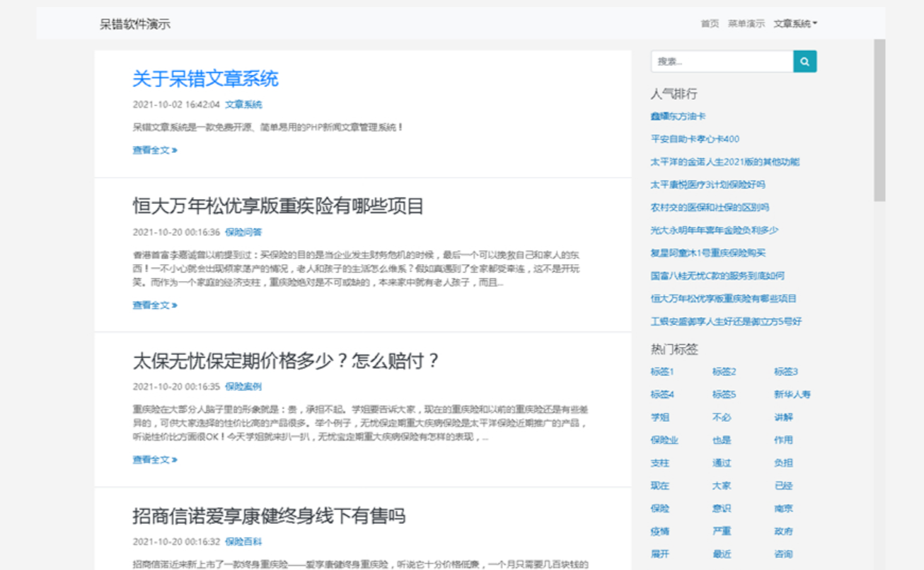Click the 人气排行 sidebar heading

point(674,93)
